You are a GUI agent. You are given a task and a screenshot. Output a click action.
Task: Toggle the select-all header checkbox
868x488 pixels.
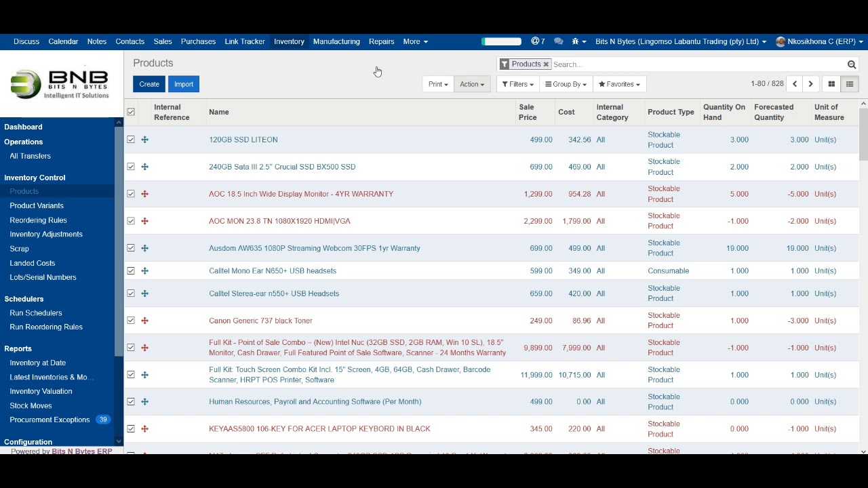pos(131,112)
